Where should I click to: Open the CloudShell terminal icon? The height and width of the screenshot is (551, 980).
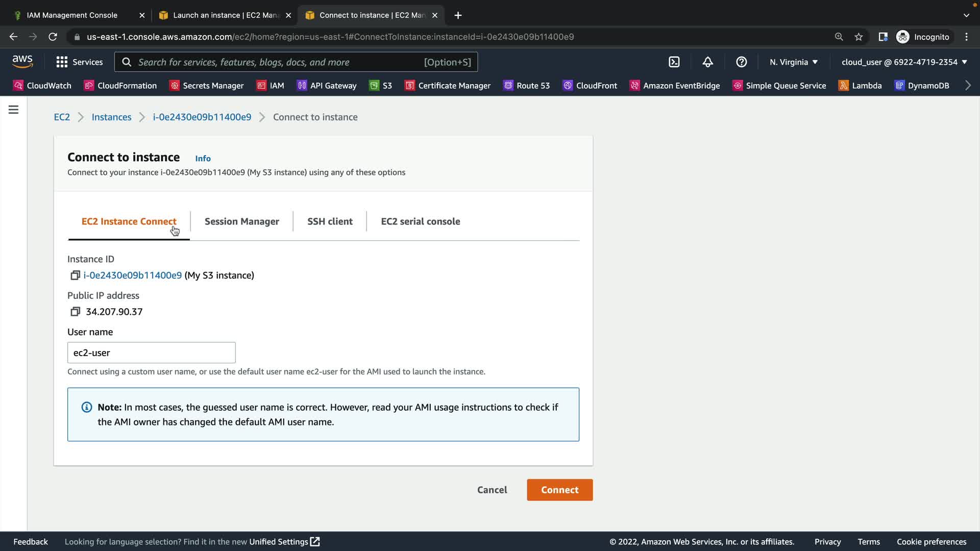pos(674,62)
